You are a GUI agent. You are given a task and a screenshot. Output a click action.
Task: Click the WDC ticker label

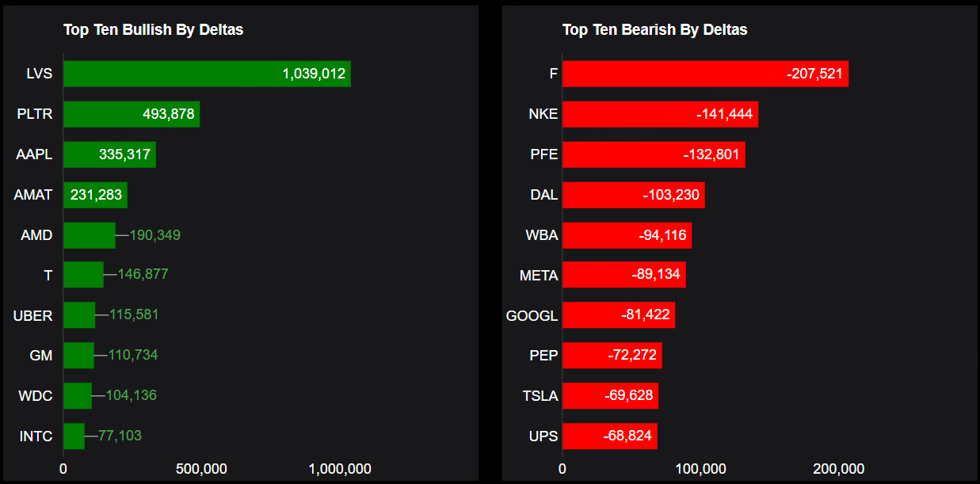click(x=36, y=395)
